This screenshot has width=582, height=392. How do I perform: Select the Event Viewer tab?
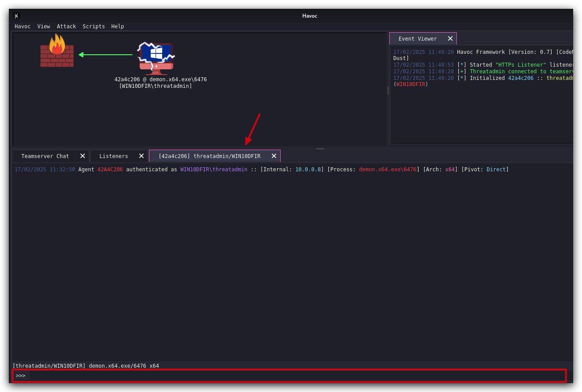[423, 38]
